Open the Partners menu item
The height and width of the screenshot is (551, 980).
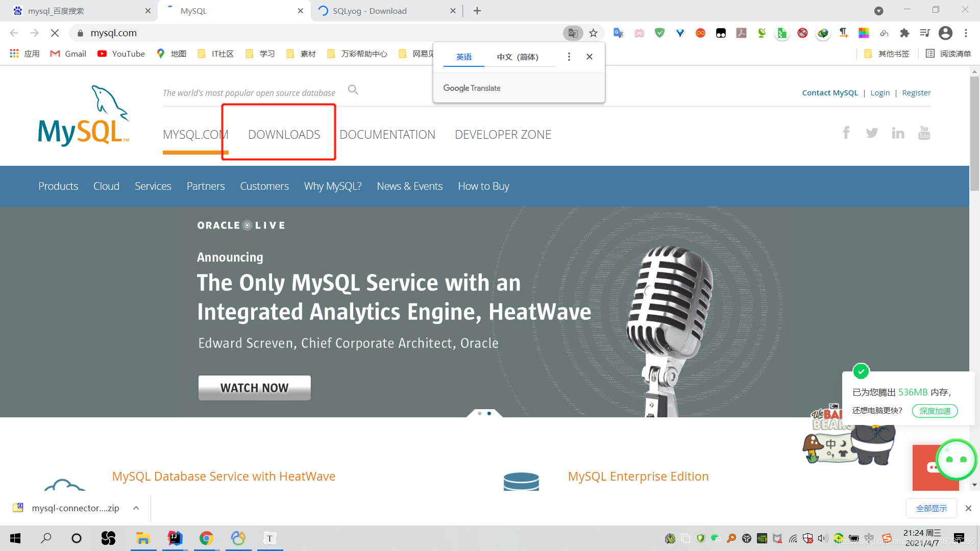click(206, 186)
